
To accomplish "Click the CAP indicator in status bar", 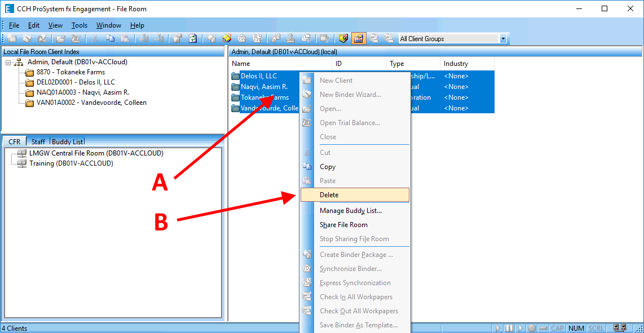I will (x=557, y=328).
